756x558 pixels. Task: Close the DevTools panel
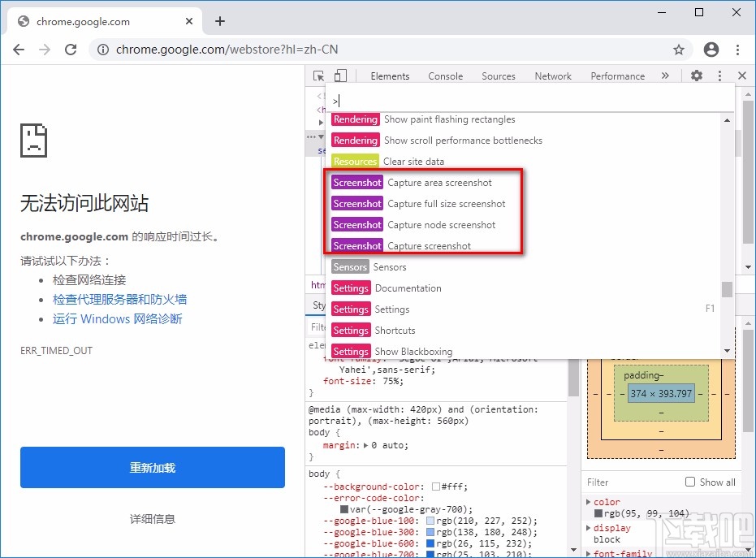tap(742, 76)
